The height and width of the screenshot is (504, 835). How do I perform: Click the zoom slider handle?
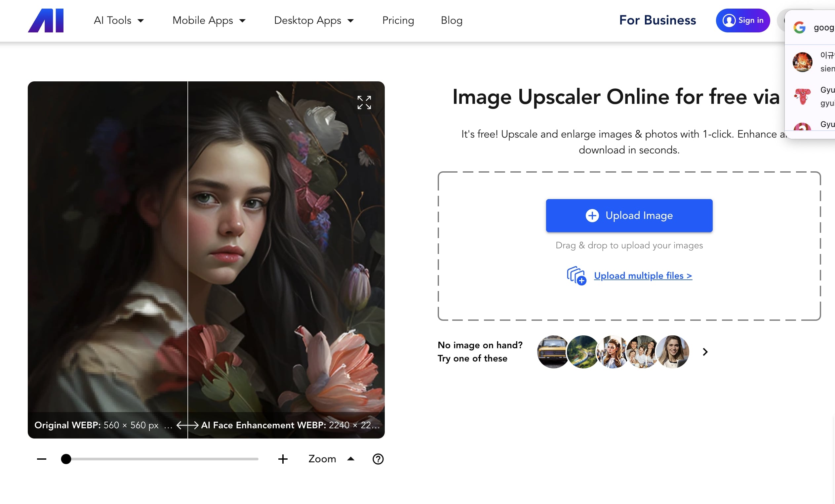66,459
